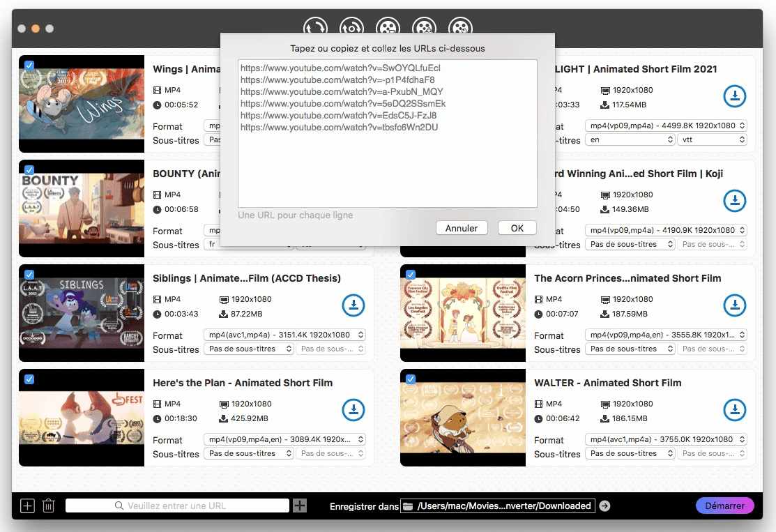Open the Koji 'Pas de sous-titres' dropdown
Screen dimensions: 776x532
pos(630,244)
